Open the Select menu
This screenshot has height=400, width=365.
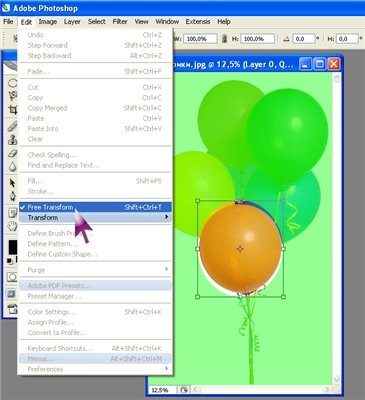[x=97, y=22]
